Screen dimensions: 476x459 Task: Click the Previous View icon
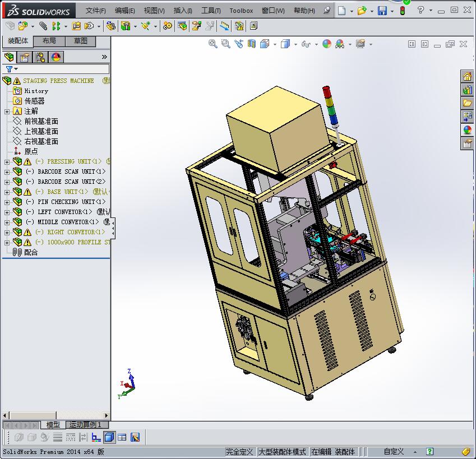tap(239, 44)
